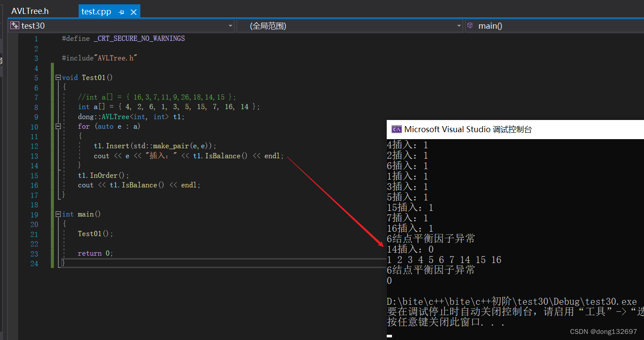Click the cout << t1.IsBalance() line 16
644x340 pixels.
pos(139,185)
